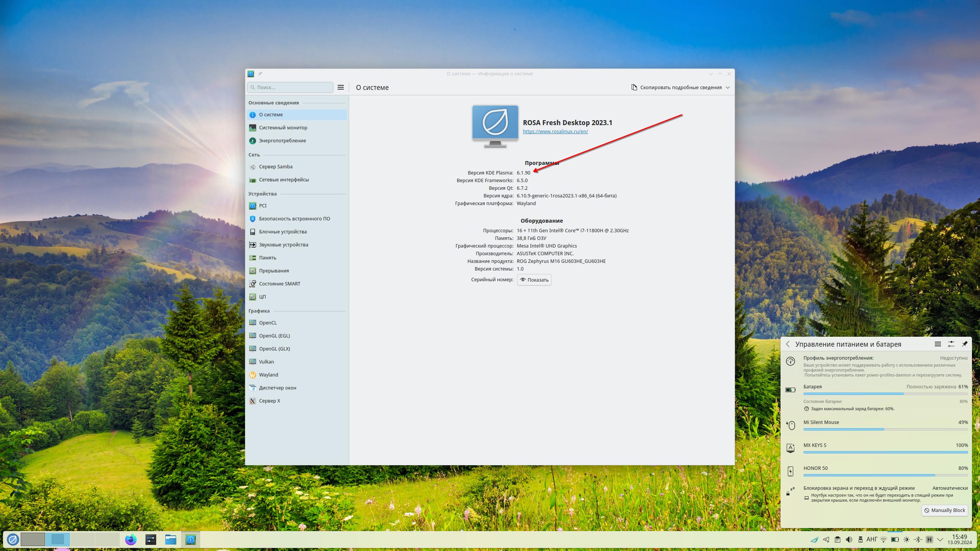
Task: Open 'OpenGL (EGL)' sidebar entry
Action: pyautogui.click(x=297, y=336)
